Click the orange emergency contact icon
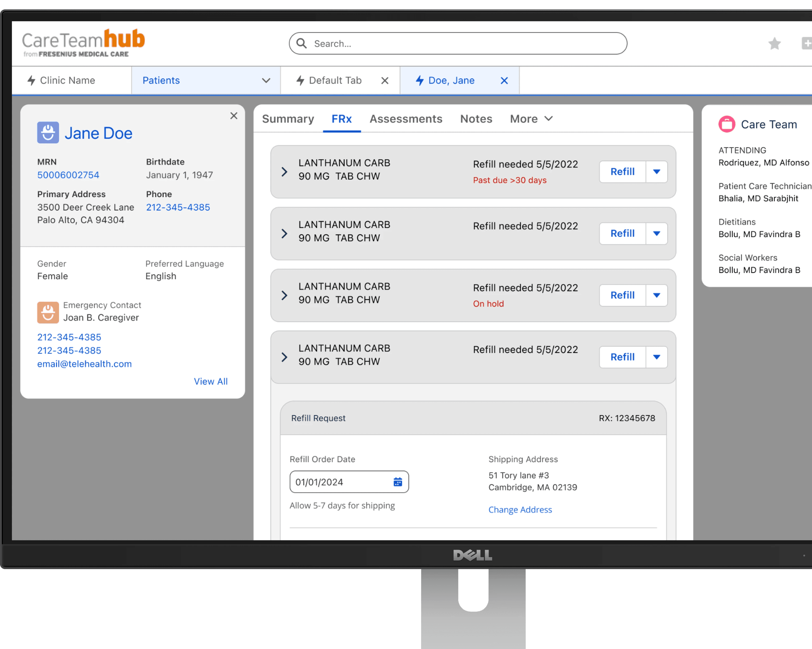The width and height of the screenshot is (812, 649). pyautogui.click(x=48, y=312)
